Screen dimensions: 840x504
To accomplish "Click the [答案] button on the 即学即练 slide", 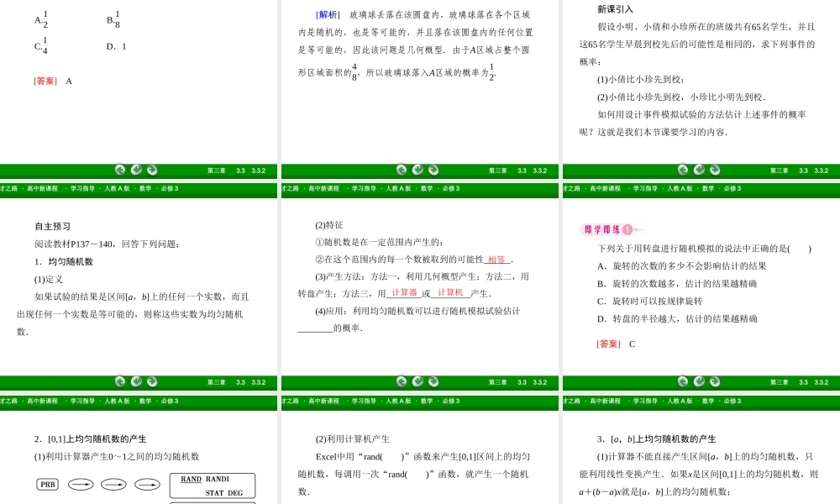I will 608,344.
